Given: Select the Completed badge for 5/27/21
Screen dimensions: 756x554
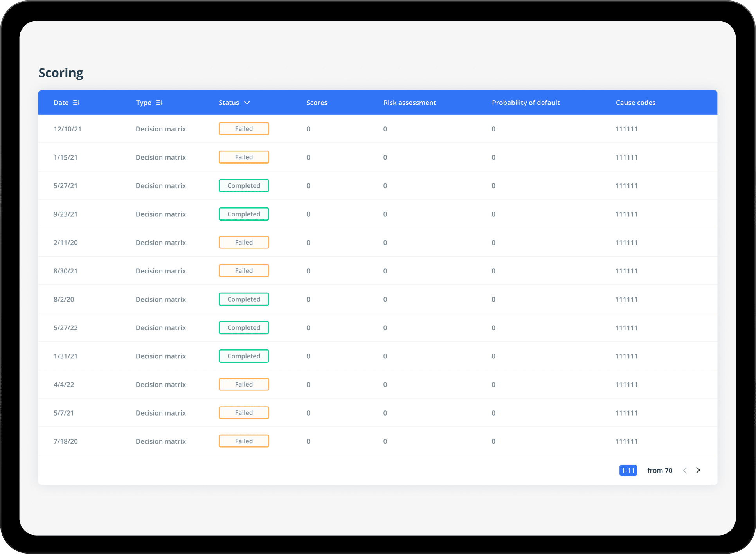Looking at the screenshot, I should (x=244, y=185).
